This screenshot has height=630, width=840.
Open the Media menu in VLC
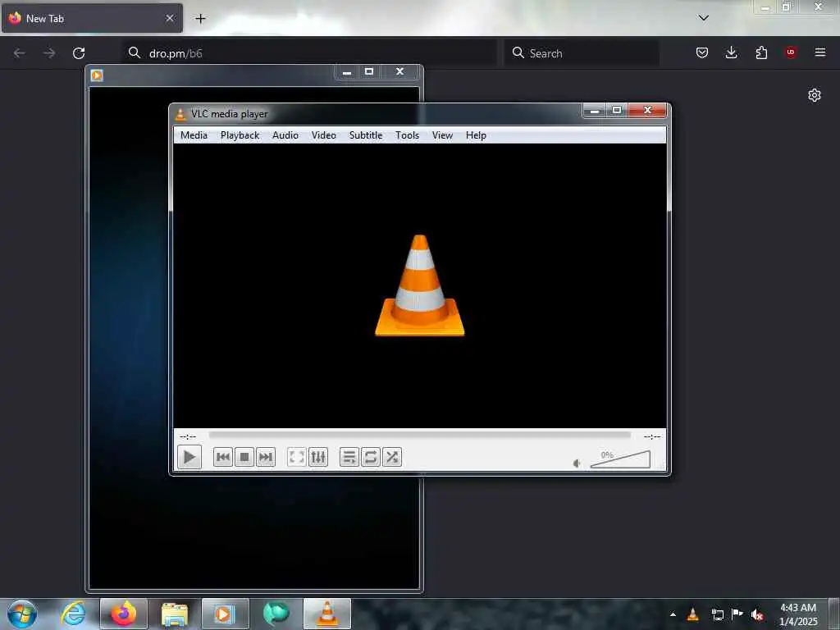[x=194, y=135]
